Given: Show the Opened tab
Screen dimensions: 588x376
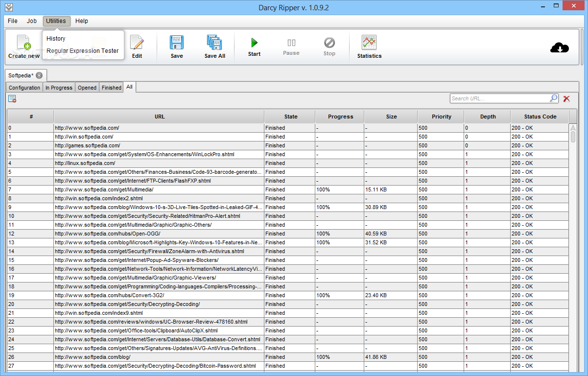Looking at the screenshot, I should (x=87, y=88).
